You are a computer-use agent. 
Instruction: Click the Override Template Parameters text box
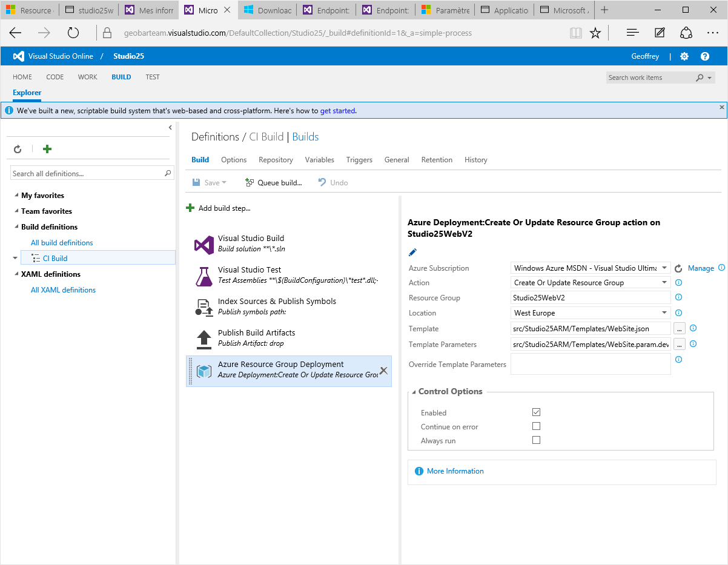coord(591,364)
